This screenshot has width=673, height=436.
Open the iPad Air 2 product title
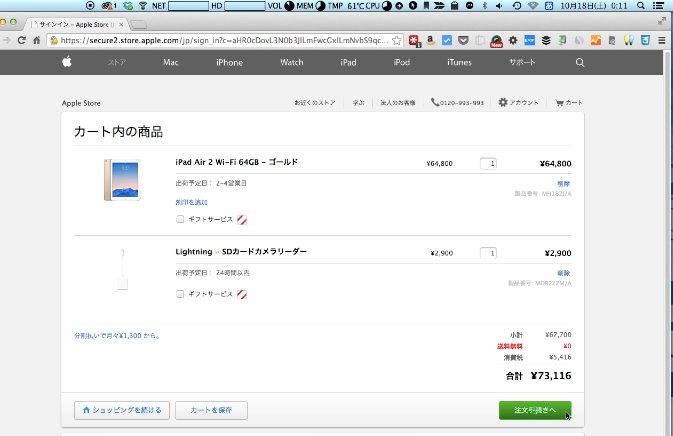(x=236, y=162)
